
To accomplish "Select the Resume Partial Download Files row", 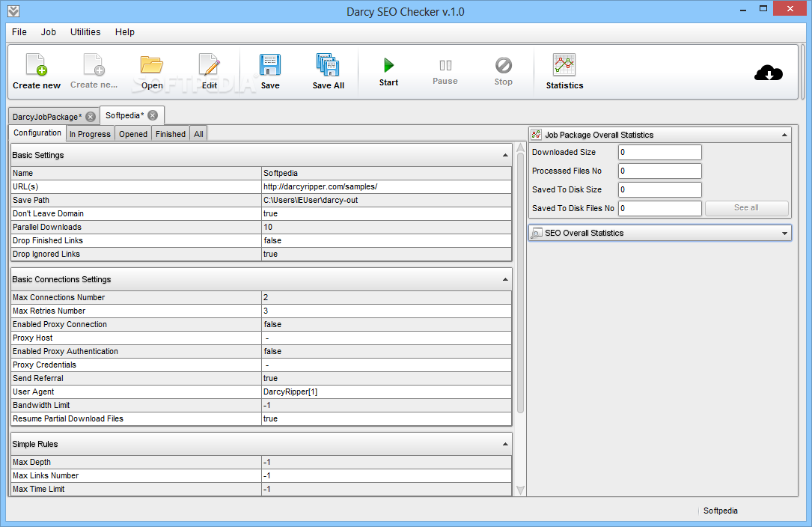I will [261, 418].
